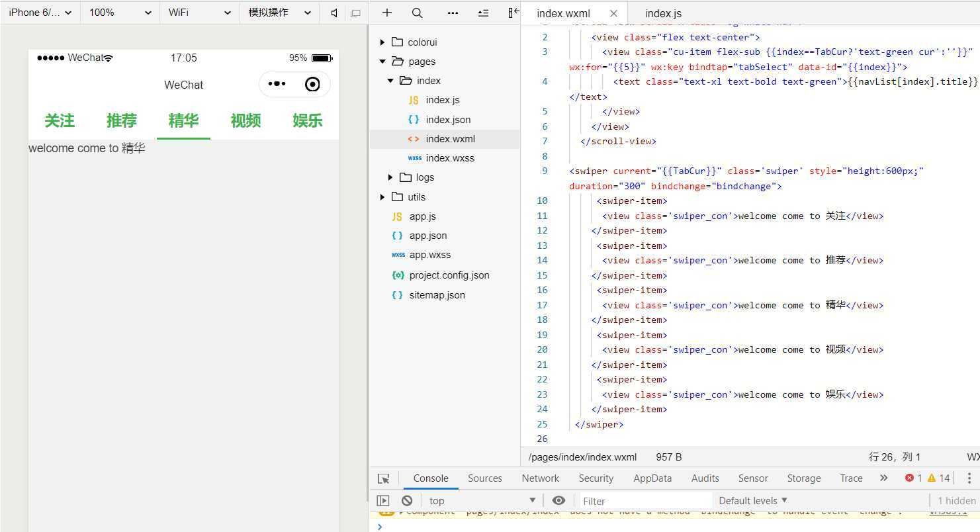Close the index.wxml editor tab
Viewport: 980px width, 532px height.
click(x=613, y=13)
